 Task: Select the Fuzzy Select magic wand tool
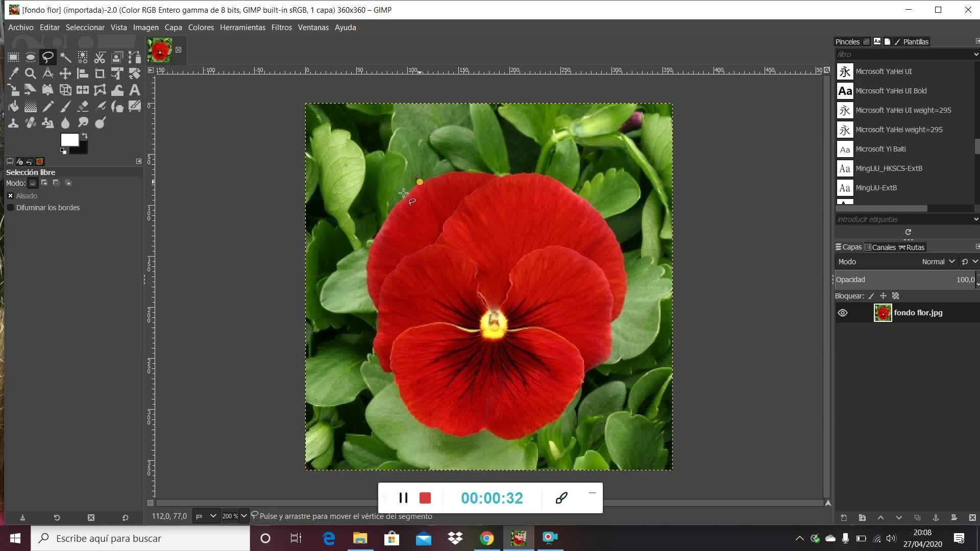(x=65, y=57)
